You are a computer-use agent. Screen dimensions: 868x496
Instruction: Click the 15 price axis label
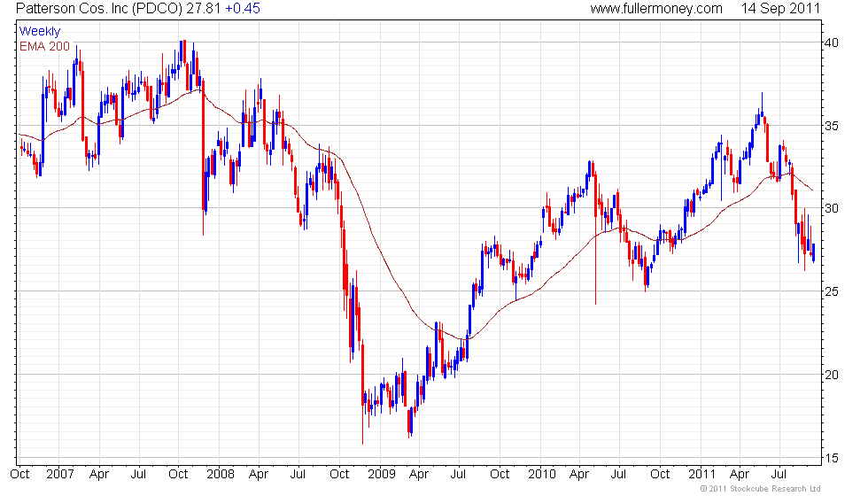point(832,458)
